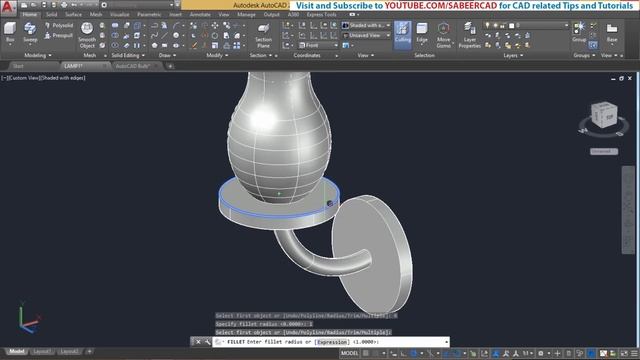Select the Layout1 tab

(x=42, y=351)
